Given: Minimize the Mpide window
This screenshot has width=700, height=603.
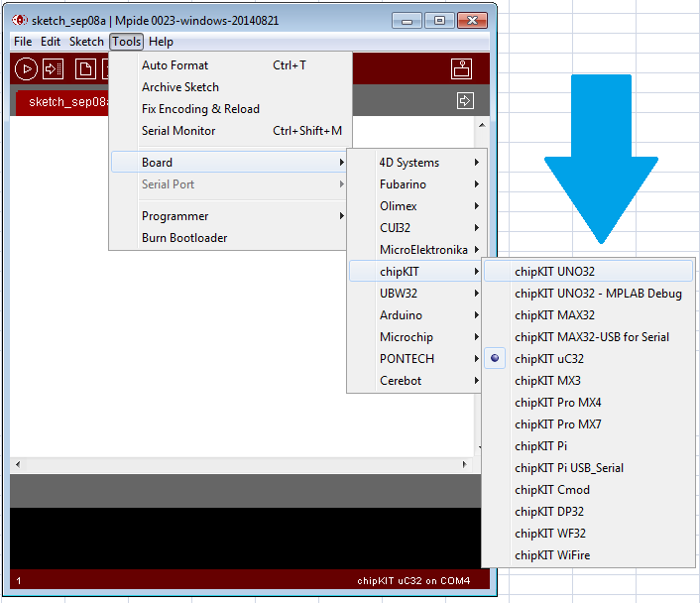Looking at the screenshot, I should coord(407,21).
